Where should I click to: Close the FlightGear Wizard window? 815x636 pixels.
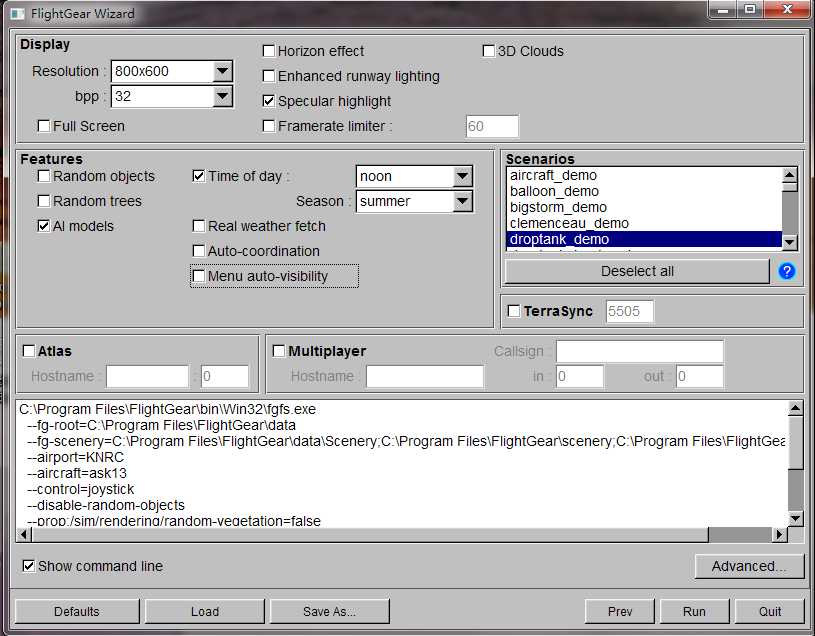coord(787,9)
